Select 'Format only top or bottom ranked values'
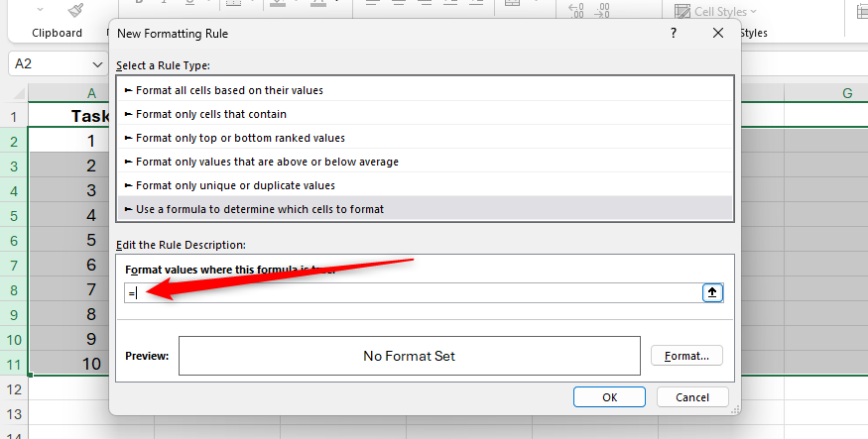 (425, 138)
